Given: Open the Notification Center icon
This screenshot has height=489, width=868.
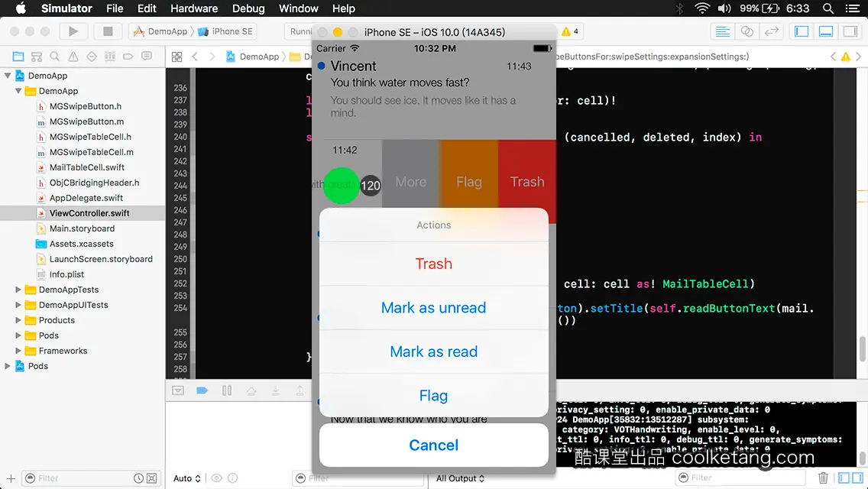Looking at the screenshot, I should click(853, 8).
